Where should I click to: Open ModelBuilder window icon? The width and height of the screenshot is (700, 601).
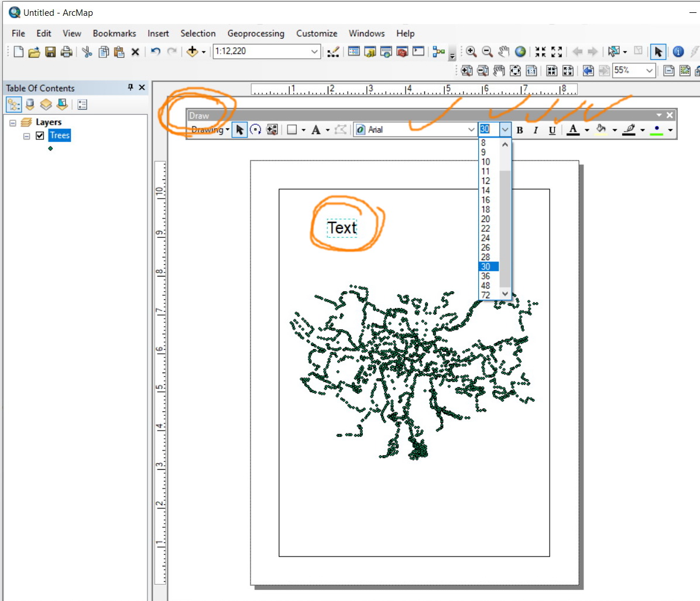(x=439, y=52)
